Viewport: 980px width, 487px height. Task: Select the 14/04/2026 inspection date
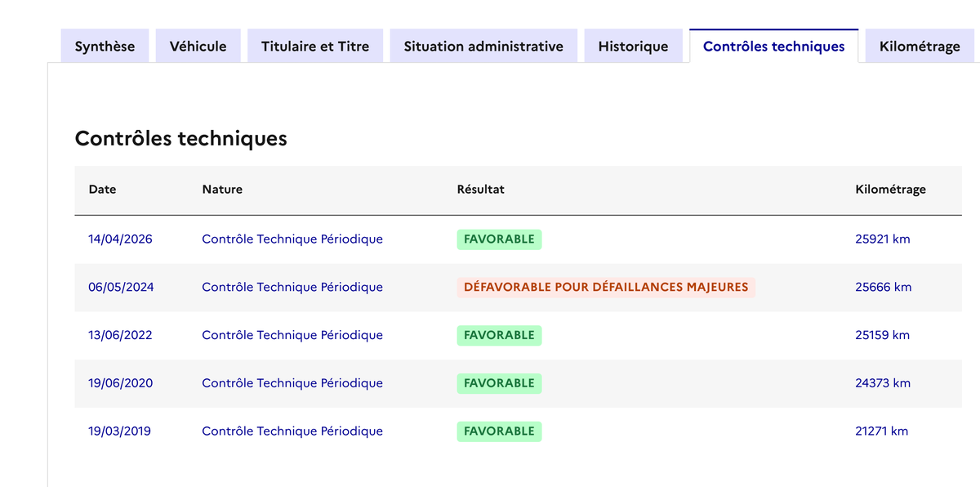[x=120, y=239]
